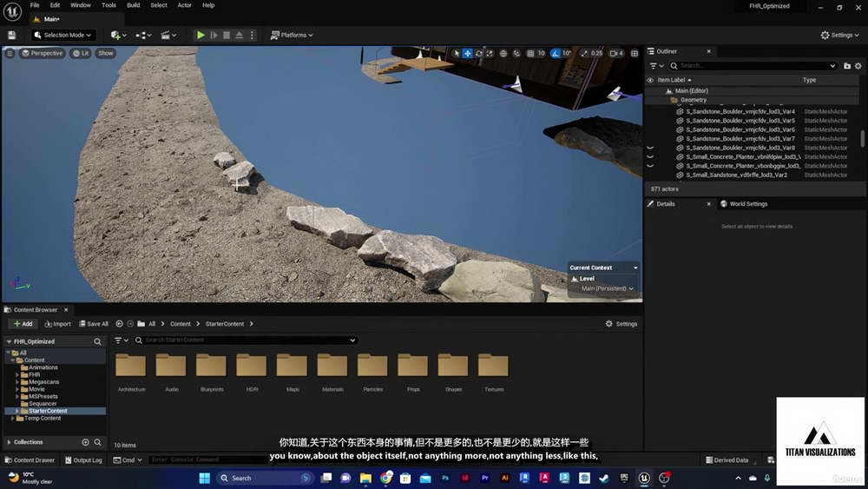Open the Current Context dropdown in the viewport
Viewport: 868px width, 489px height.
[603, 268]
